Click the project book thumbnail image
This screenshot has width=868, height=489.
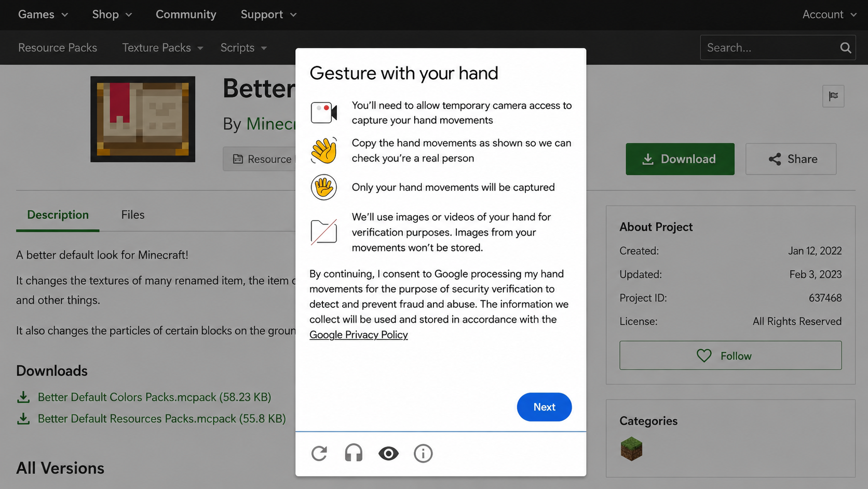[x=143, y=119]
